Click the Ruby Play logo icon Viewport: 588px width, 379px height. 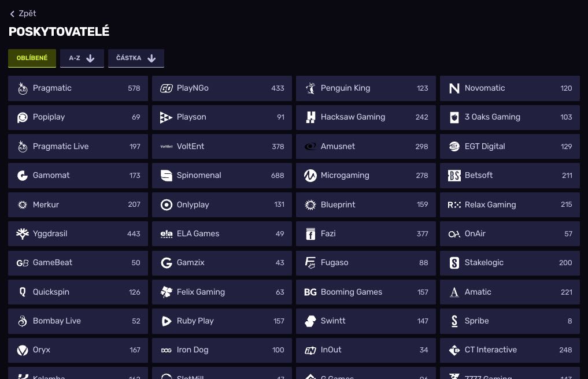pyautogui.click(x=167, y=321)
